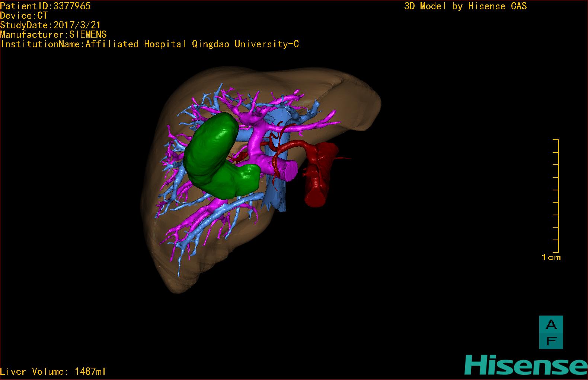Click the F face of orientation indicator
The height and width of the screenshot is (380, 588).
tap(551, 341)
